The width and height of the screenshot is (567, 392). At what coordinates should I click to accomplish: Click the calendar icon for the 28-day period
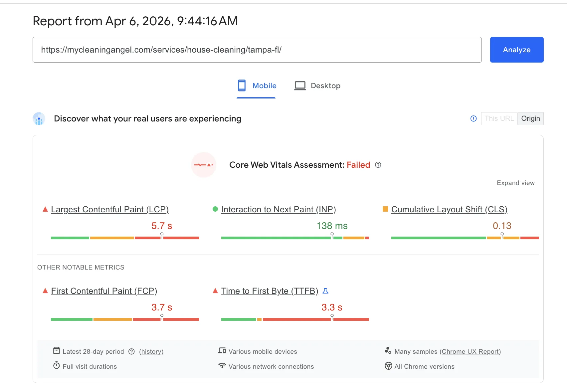click(x=56, y=351)
